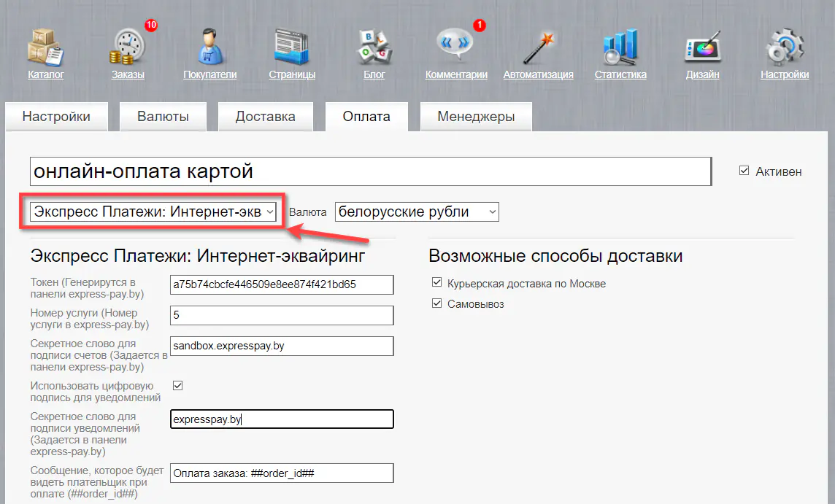Click the Токен value field
This screenshot has width=835, height=504.
click(x=282, y=284)
